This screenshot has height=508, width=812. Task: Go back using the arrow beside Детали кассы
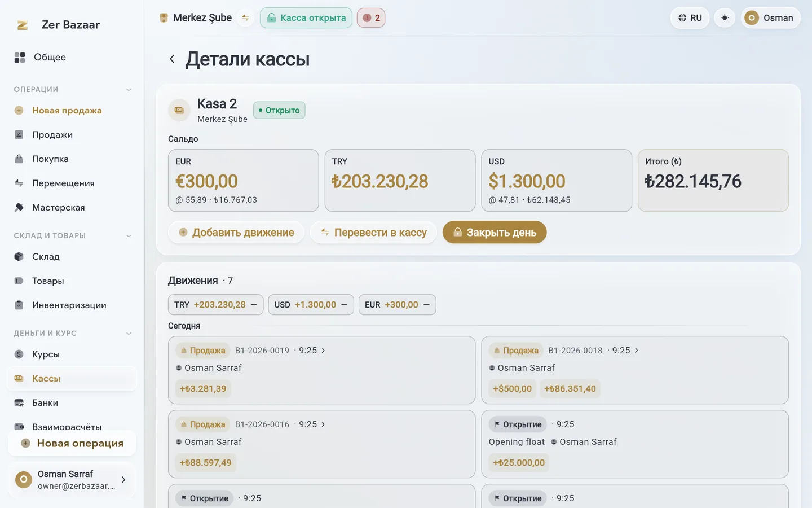(x=172, y=59)
